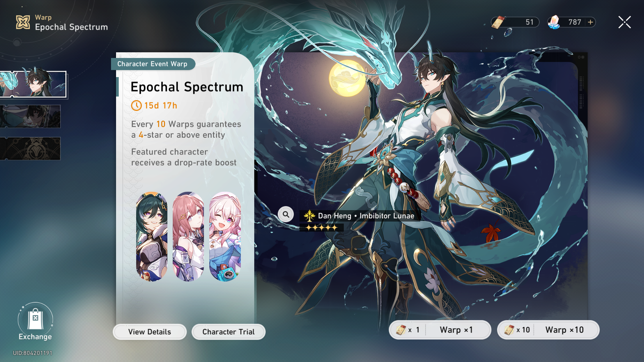The image size is (644, 362).
Task: Select the March 7th portrait with camera
Action: pos(225,237)
